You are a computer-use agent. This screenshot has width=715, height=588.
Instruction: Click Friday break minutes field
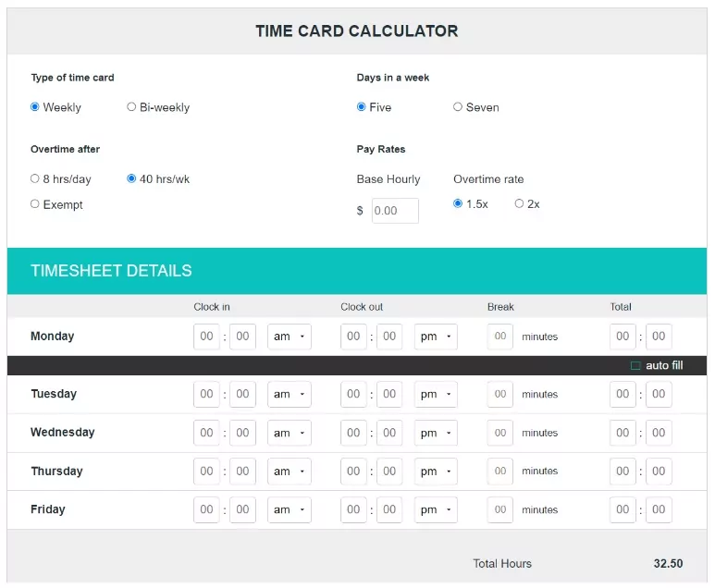[499, 509]
